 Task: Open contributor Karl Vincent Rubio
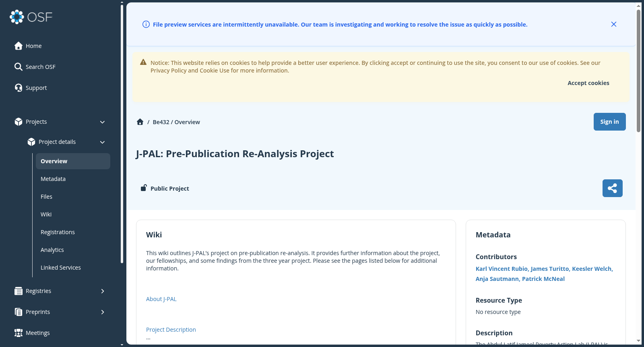tap(502, 269)
